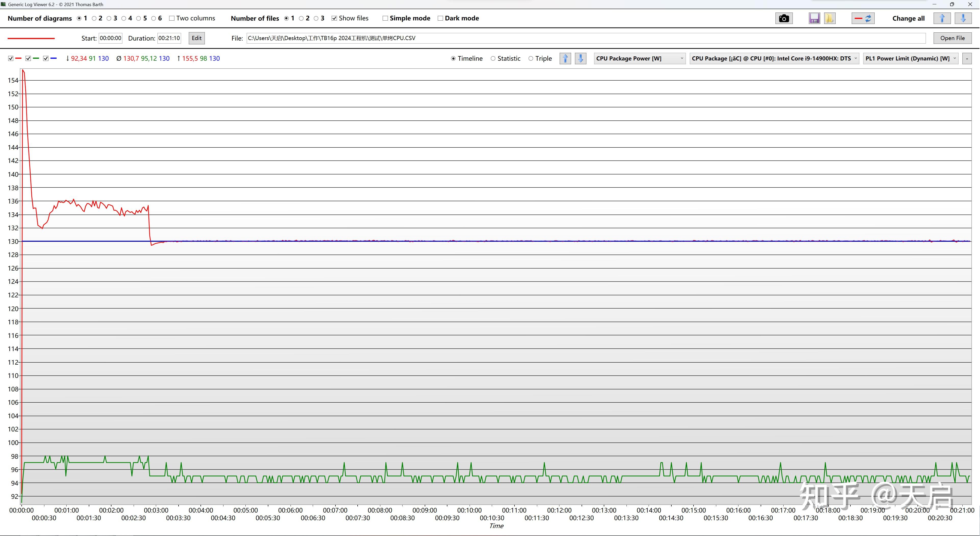Click the Duration input field
Image resolution: width=980 pixels, height=536 pixels.
point(169,38)
